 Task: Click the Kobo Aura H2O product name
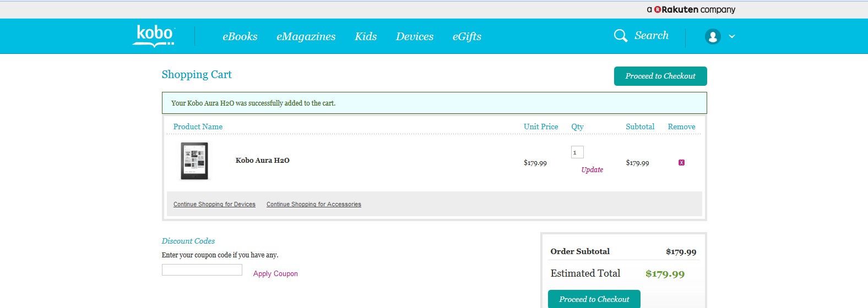click(x=263, y=161)
